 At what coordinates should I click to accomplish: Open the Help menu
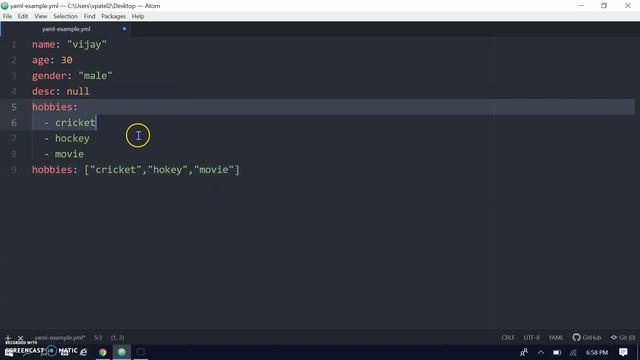tap(138, 16)
